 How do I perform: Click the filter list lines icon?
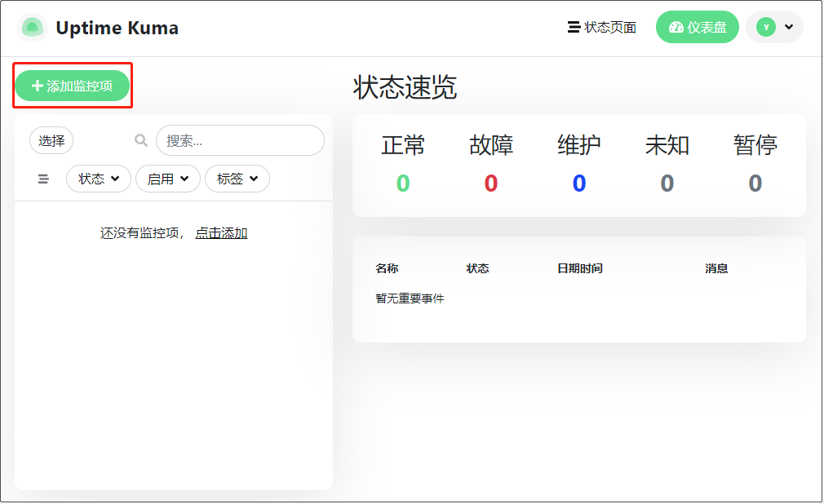tap(43, 179)
